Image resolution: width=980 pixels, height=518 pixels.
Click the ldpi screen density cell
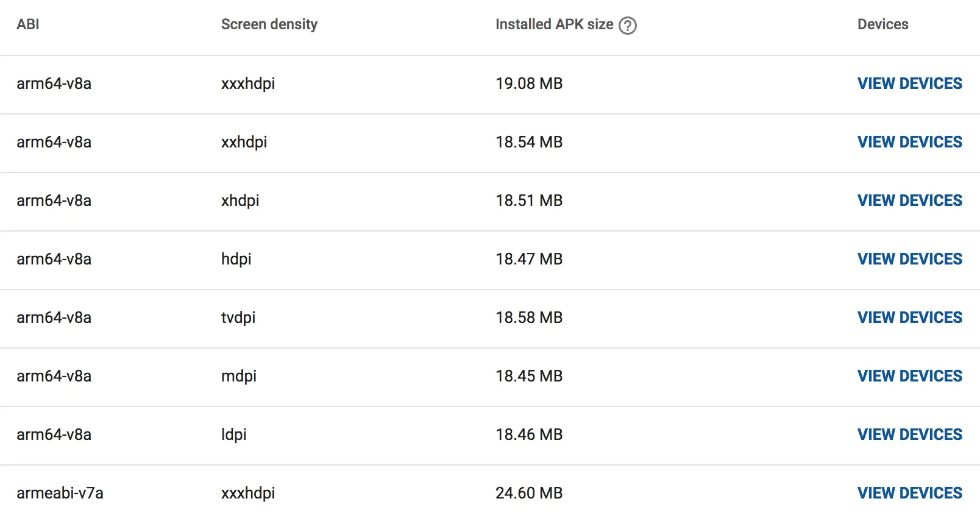click(x=233, y=435)
